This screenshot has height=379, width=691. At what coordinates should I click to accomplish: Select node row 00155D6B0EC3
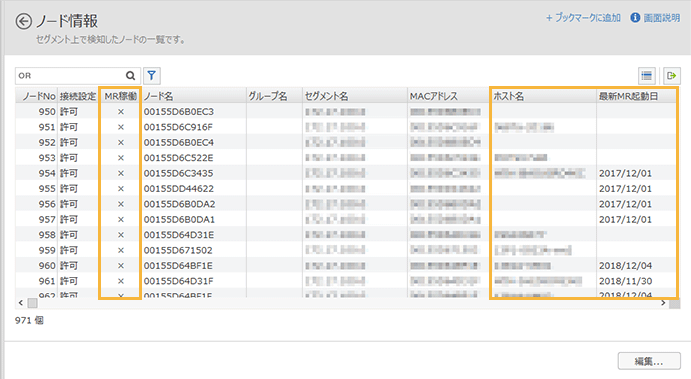(346, 111)
